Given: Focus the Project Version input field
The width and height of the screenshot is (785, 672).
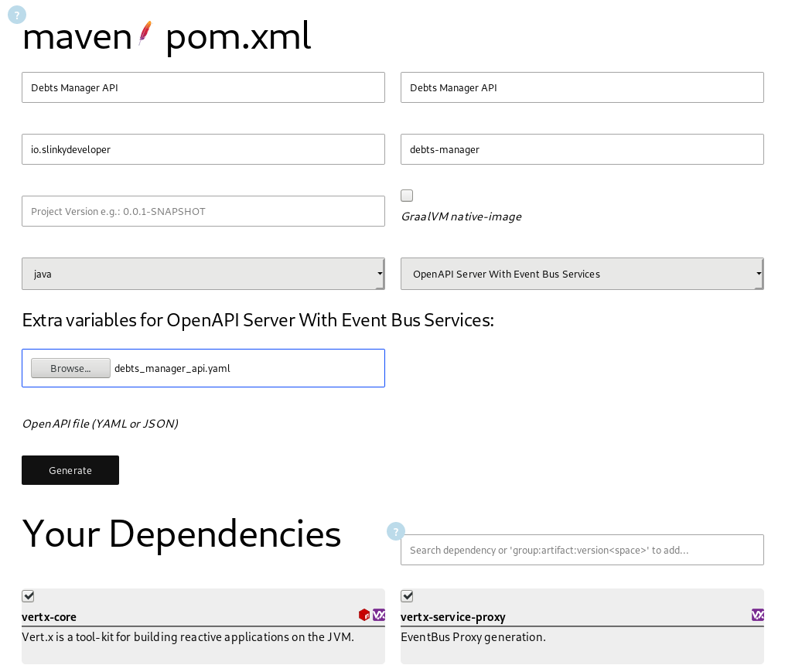Looking at the screenshot, I should [x=203, y=211].
